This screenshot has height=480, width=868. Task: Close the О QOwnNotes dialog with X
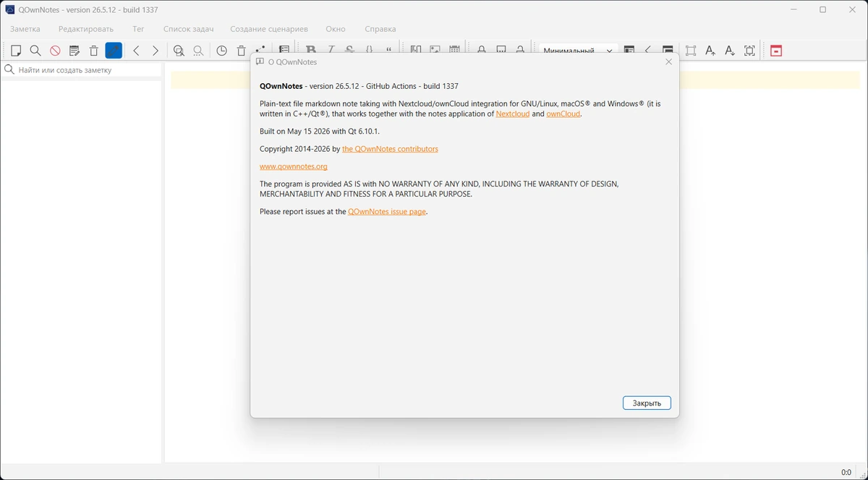(x=668, y=62)
